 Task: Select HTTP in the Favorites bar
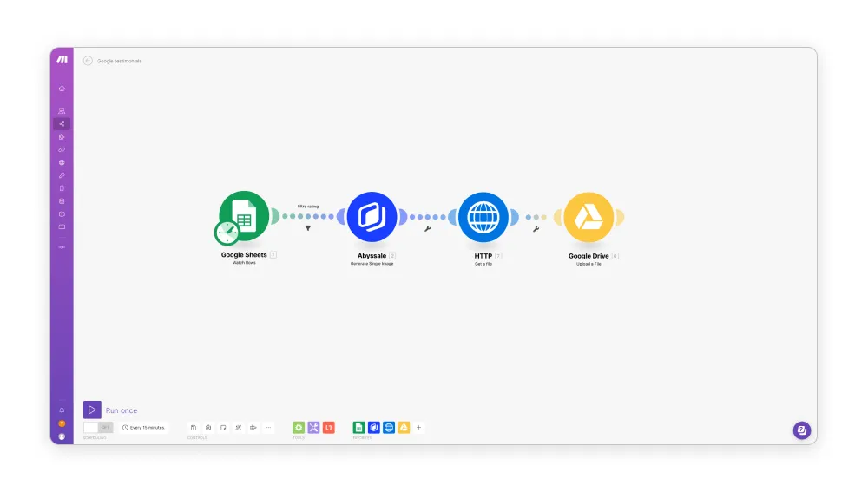389,427
